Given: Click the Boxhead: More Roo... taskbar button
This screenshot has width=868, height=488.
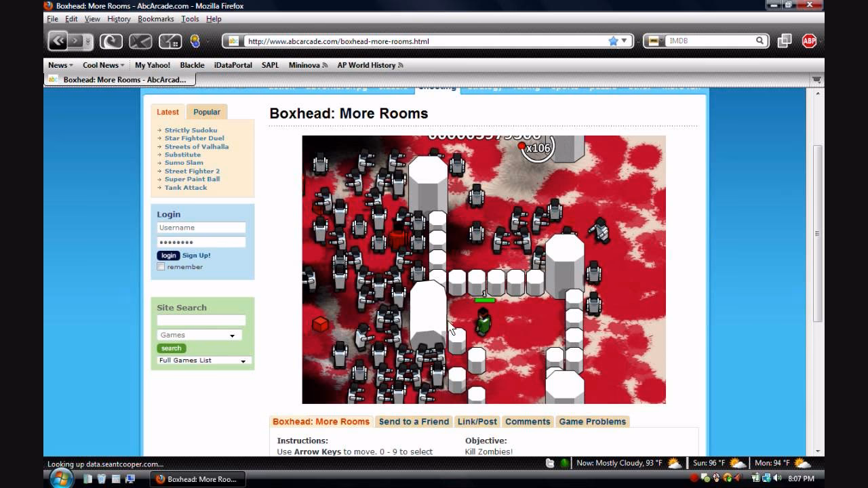Looking at the screenshot, I should [197, 479].
